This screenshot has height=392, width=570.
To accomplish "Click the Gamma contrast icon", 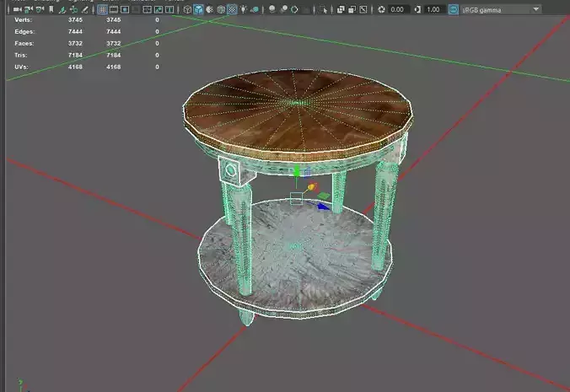I will 417,9.
